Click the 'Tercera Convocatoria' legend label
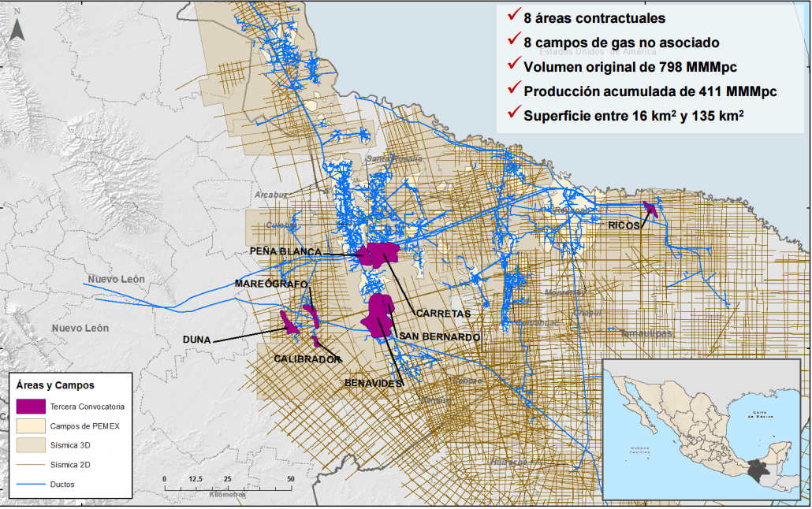The width and height of the screenshot is (812, 509). [87, 407]
